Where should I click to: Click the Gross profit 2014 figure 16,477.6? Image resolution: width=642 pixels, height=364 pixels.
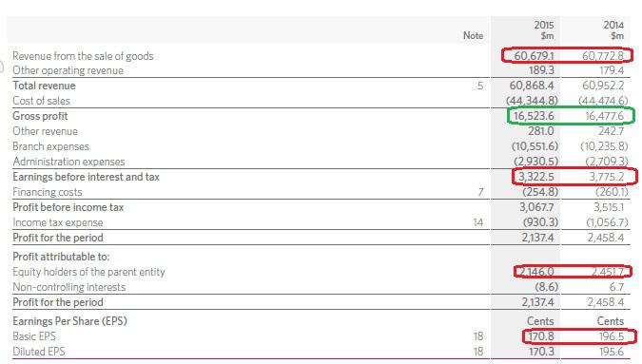pos(604,116)
